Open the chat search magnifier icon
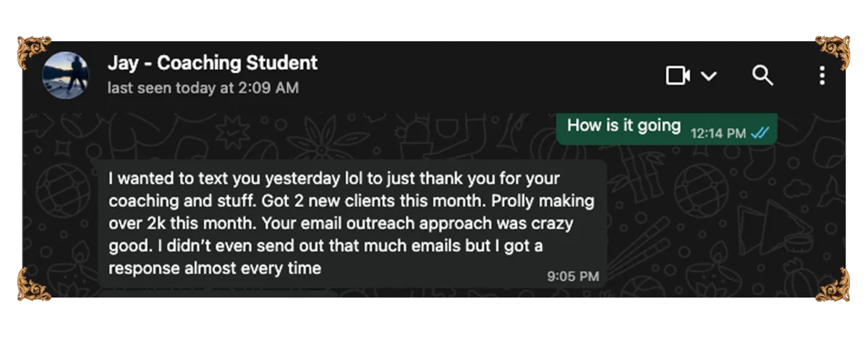868x354 pixels. click(x=762, y=75)
